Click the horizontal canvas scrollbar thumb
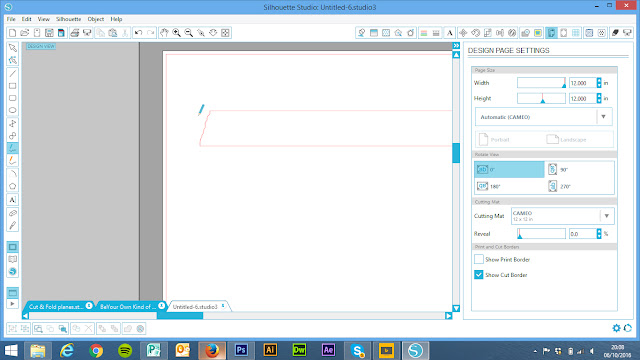 click(x=180, y=316)
